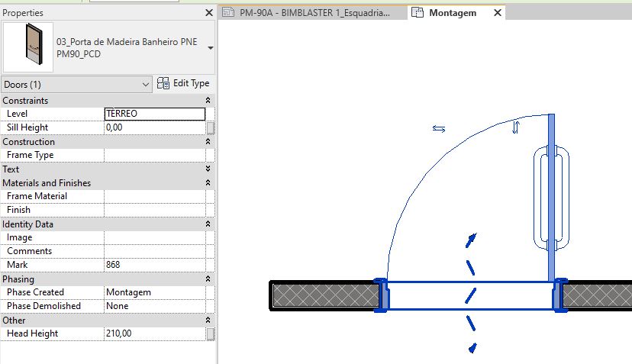Open the Doors (1) filter dropdown
This screenshot has height=364, width=632.
tap(76, 84)
